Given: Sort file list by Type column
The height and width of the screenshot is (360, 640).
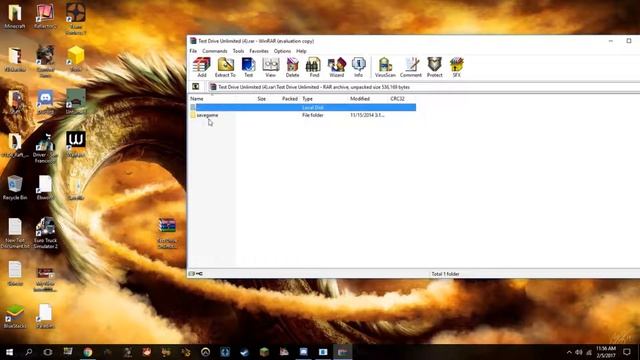Looking at the screenshot, I should [307, 99].
